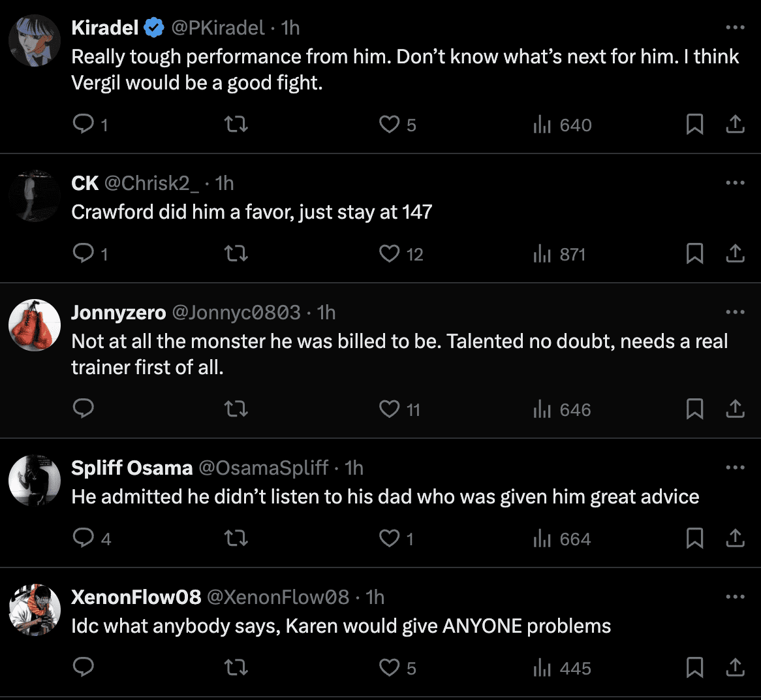Image resolution: width=761 pixels, height=700 pixels.
Task: Open more options on Kiradel's tweet
Action: tap(735, 27)
